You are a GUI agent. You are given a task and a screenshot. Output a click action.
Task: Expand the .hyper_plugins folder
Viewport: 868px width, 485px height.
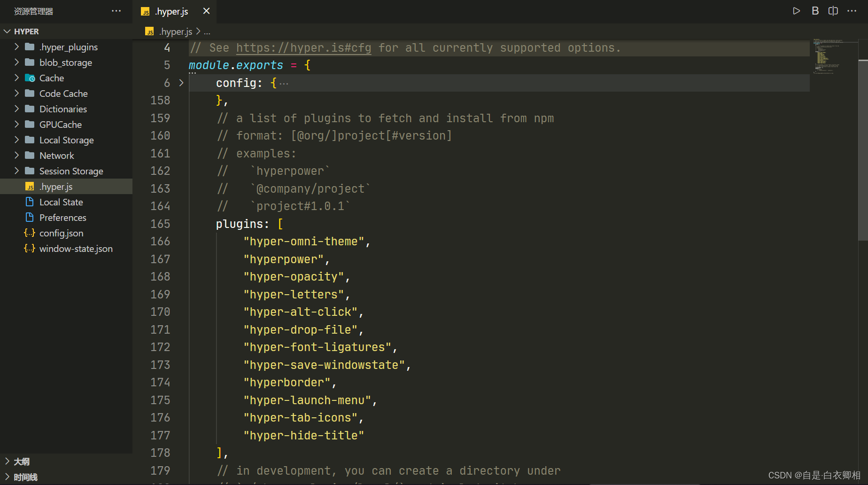[x=16, y=47]
